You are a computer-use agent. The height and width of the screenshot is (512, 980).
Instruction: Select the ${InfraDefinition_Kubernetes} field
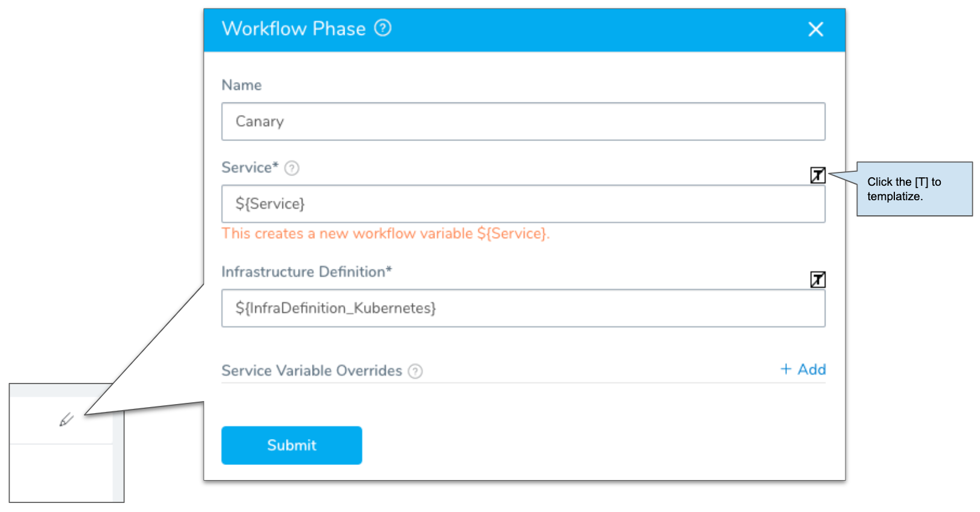pyautogui.click(x=523, y=308)
